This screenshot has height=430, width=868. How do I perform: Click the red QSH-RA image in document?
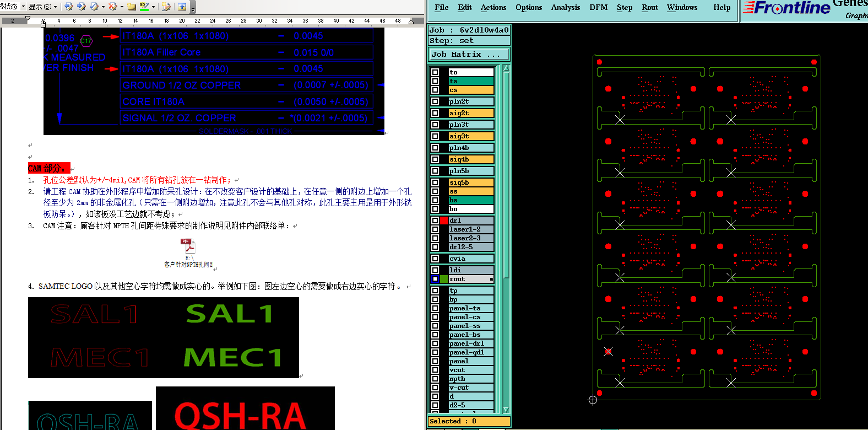[245, 409]
